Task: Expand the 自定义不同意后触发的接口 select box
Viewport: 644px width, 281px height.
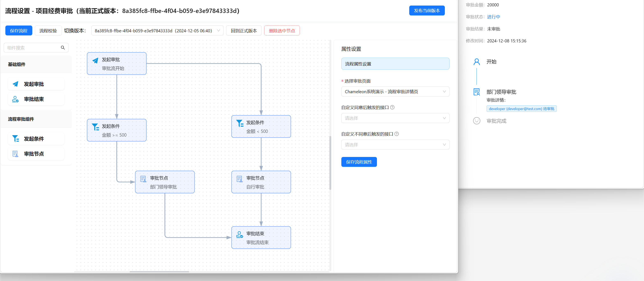Action: click(x=395, y=144)
